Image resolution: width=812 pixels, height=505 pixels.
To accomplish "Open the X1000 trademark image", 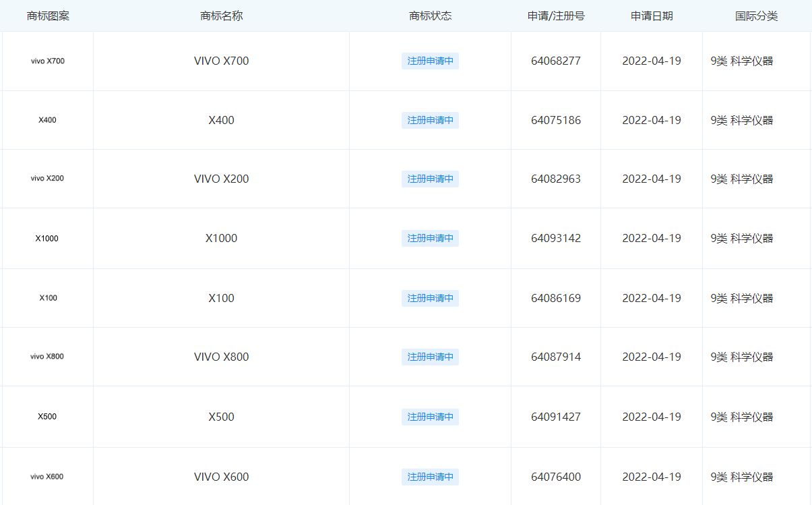I will (47, 238).
